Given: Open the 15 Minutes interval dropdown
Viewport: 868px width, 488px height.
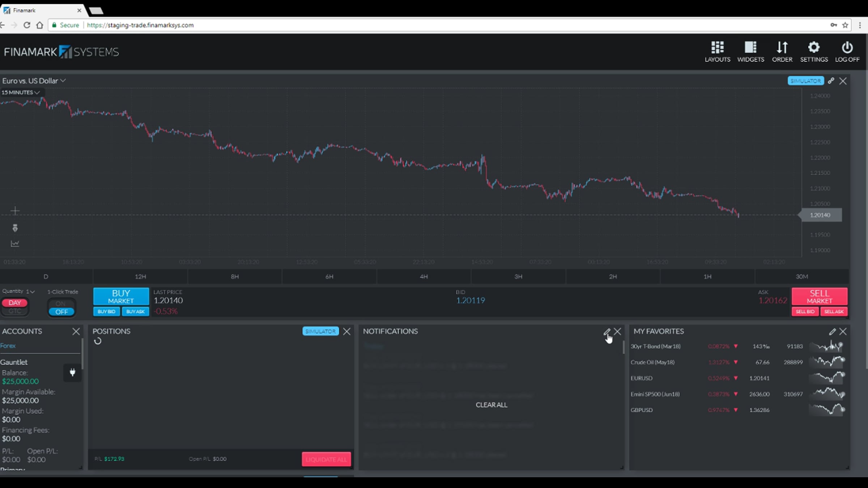Looking at the screenshot, I should point(20,92).
